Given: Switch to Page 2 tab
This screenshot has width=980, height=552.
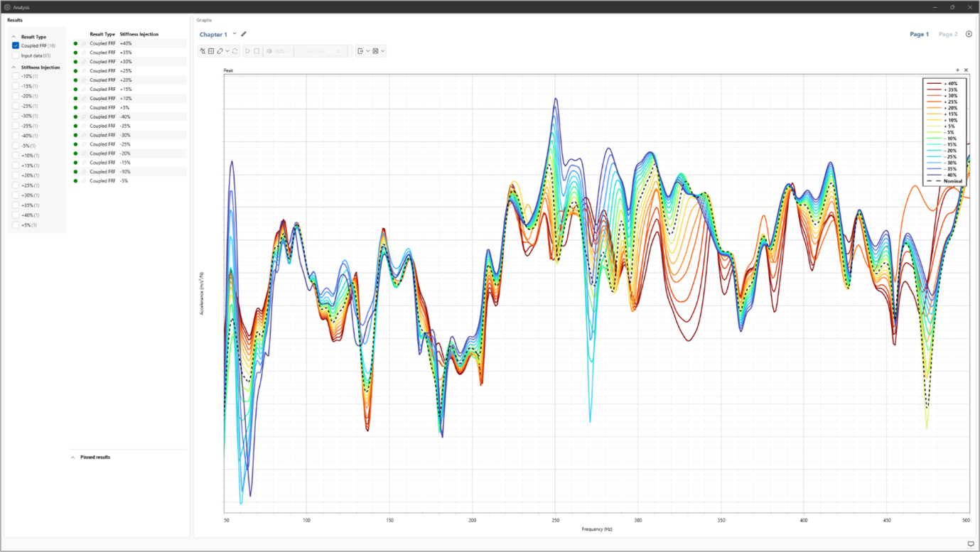Looking at the screenshot, I should tap(947, 34).
